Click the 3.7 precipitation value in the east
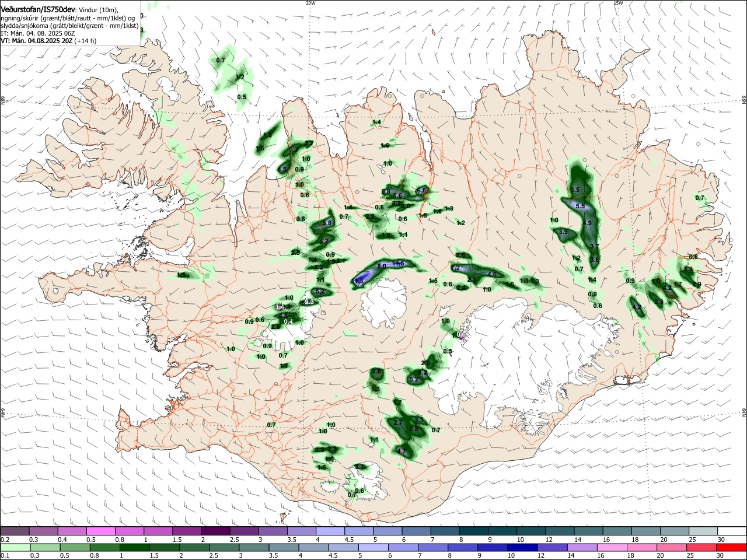Viewport: 747px width, 560px height. pos(595,247)
